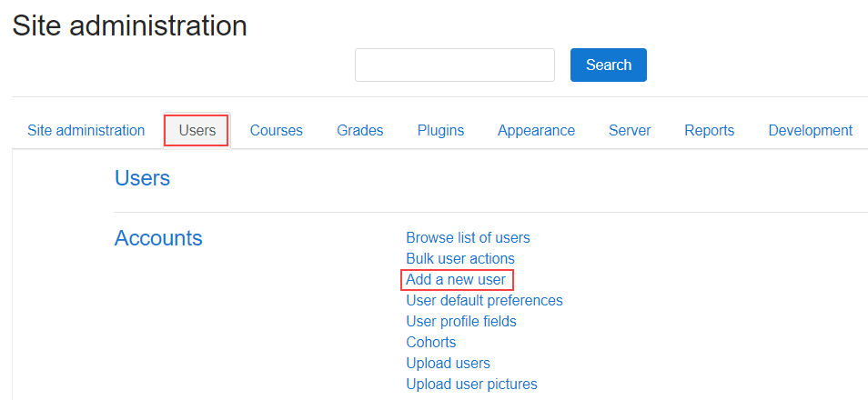Open the Accounts category heading
The image size is (868, 400).
pyautogui.click(x=158, y=238)
